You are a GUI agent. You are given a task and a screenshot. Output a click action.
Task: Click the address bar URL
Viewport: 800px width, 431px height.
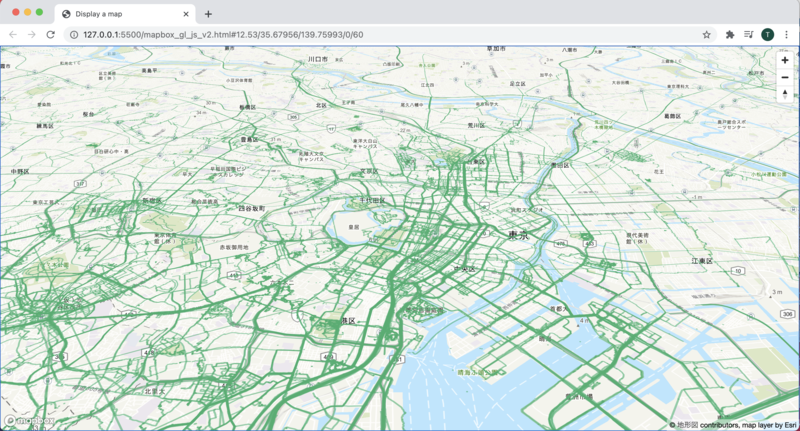click(x=223, y=35)
